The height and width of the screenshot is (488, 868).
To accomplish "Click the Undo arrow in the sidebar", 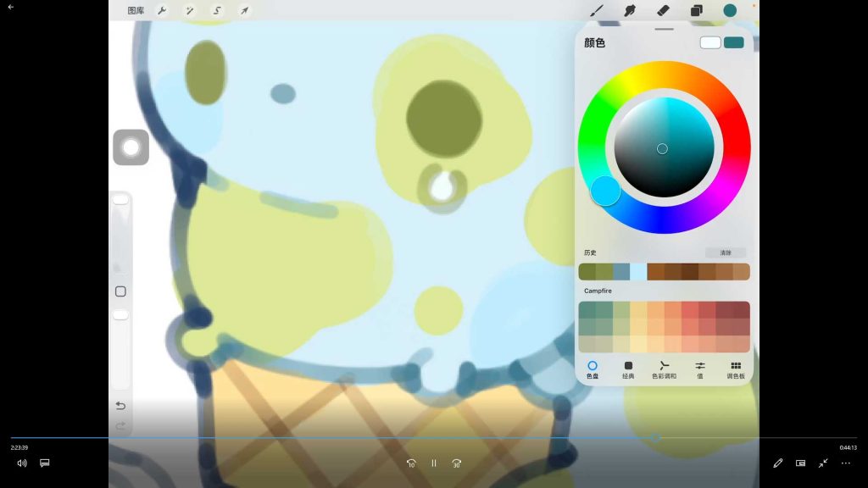I will coord(120,406).
